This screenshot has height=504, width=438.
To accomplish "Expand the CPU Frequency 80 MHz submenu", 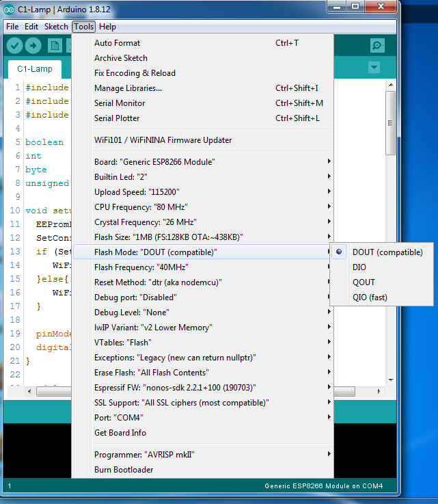I will pos(203,207).
